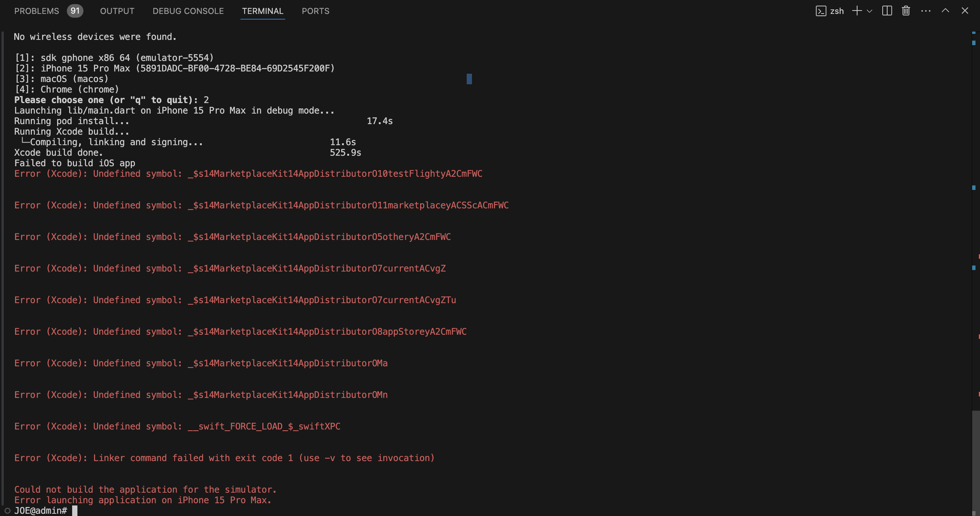Open the Debug Console tab
The height and width of the screenshot is (516, 980).
[x=188, y=11]
